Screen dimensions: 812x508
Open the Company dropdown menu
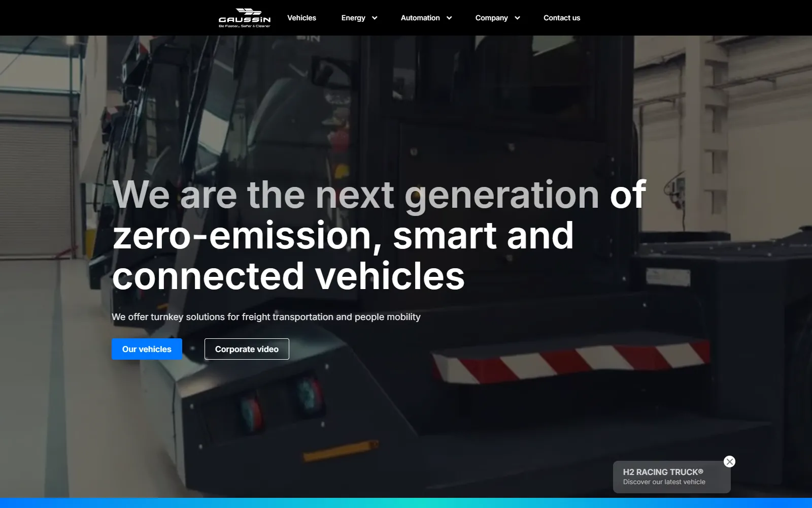tap(497, 18)
